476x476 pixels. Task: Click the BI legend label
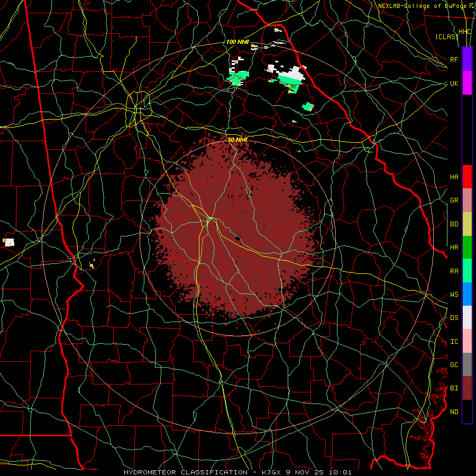click(x=454, y=388)
